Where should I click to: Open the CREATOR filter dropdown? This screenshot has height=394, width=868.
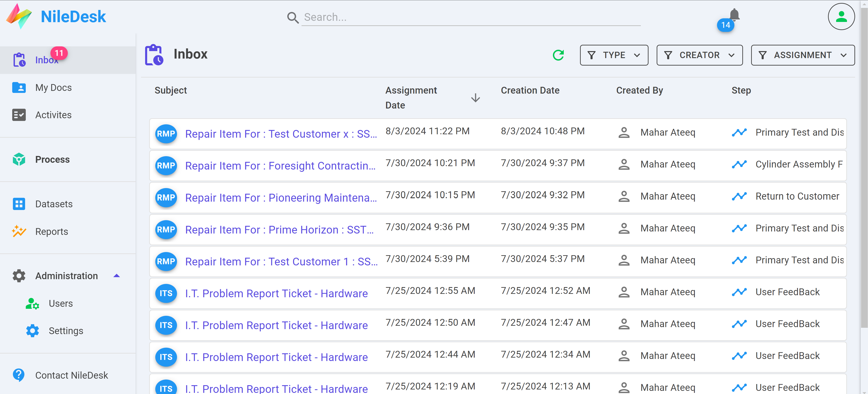coord(699,55)
